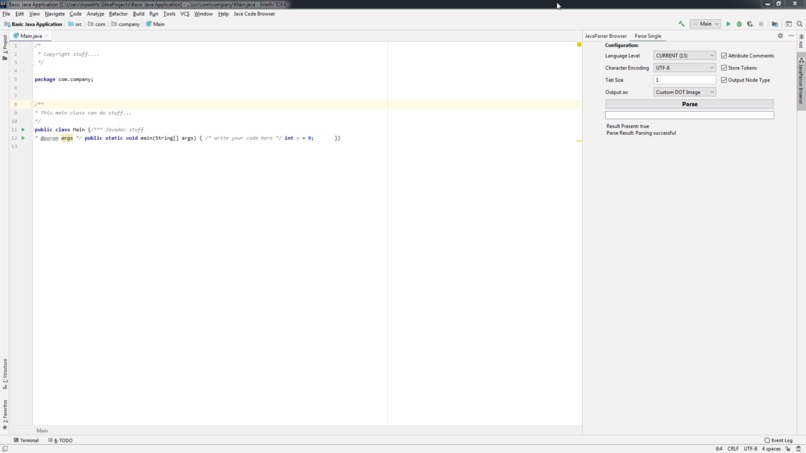
Task: Click the empty field below the Parse button
Action: (x=689, y=115)
